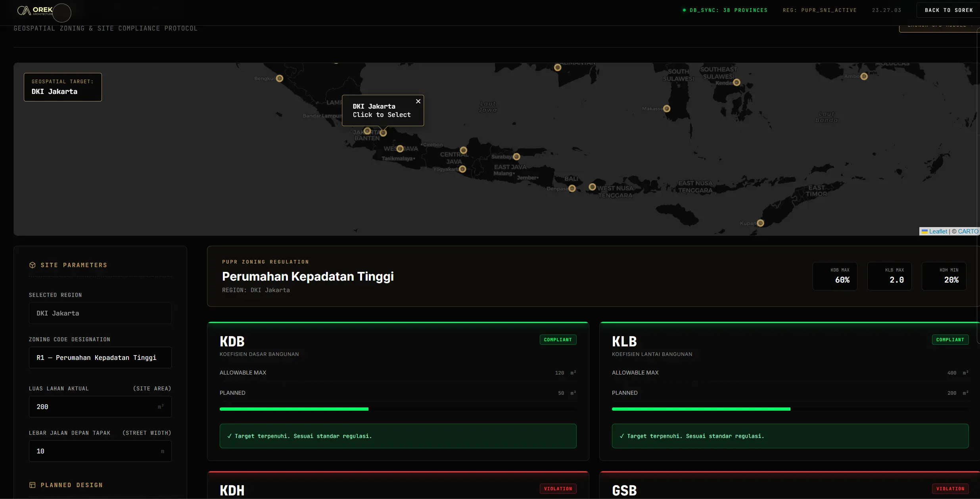Click the Selected Region field

pyautogui.click(x=100, y=313)
